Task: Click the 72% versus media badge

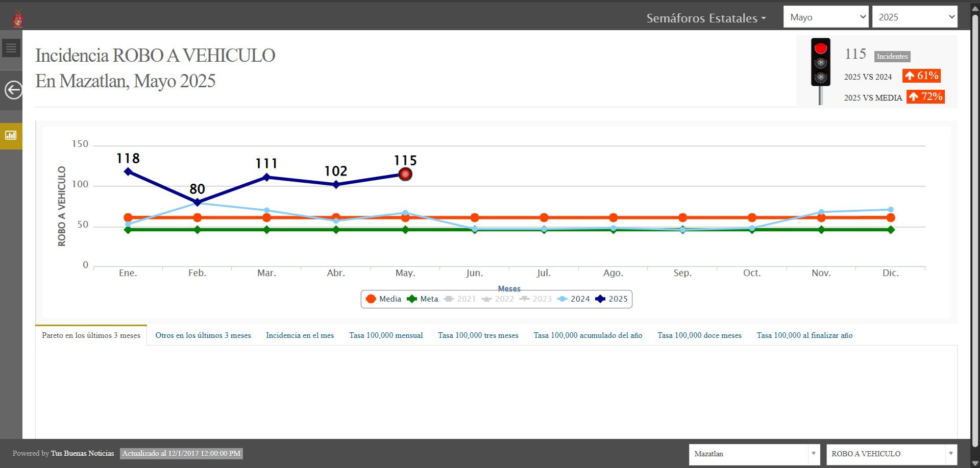Action: (925, 97)
